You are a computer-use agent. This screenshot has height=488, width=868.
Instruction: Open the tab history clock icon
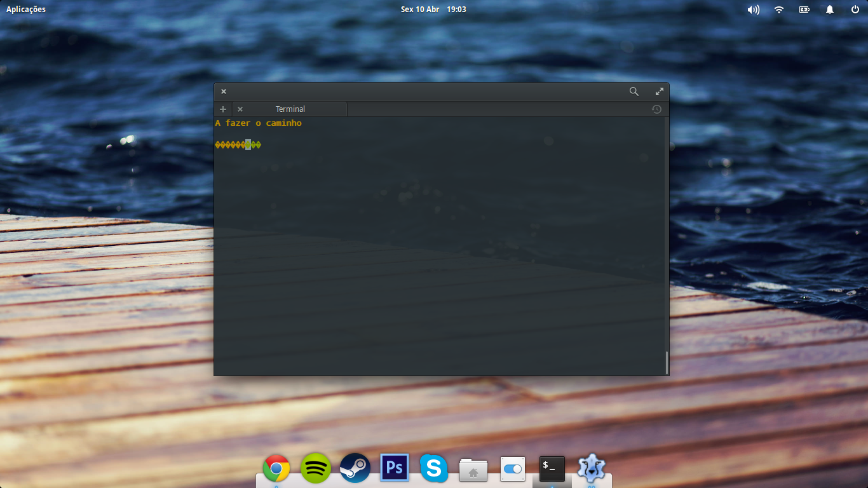tap(656, 109)
